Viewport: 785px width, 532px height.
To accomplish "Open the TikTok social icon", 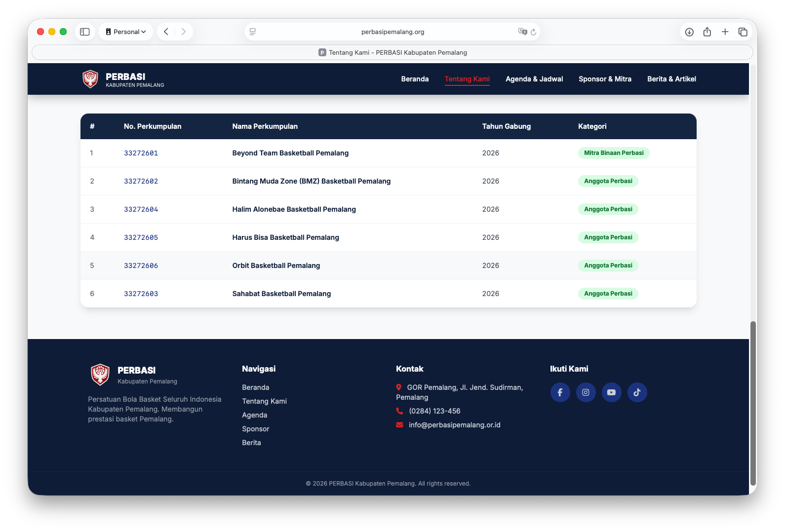I will (x=637, y=392).
